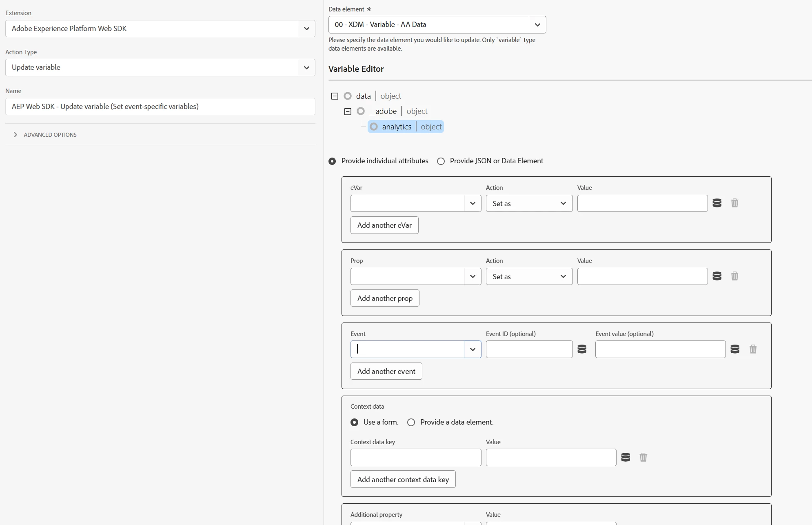812x525 pixels.
Task: Click the data element icon next to Event ID
Action: pyautogui.click(x=582, y=349)
